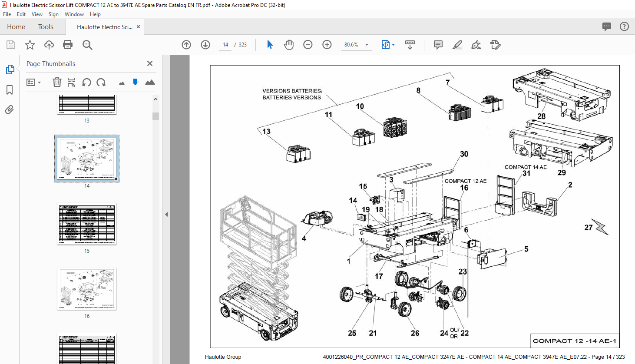Upload the file to cloud storage
635x364 pixels.
[x=49, y=45]
